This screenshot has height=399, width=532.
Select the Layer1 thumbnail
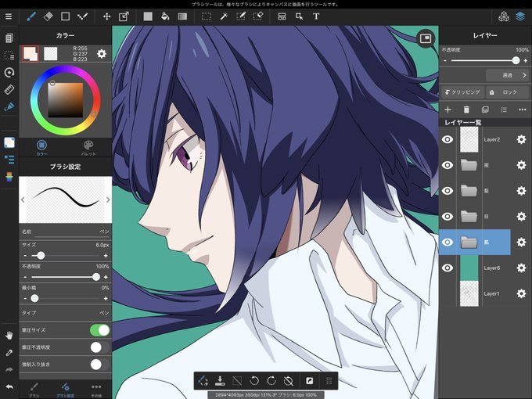click(x=469, y=293)
